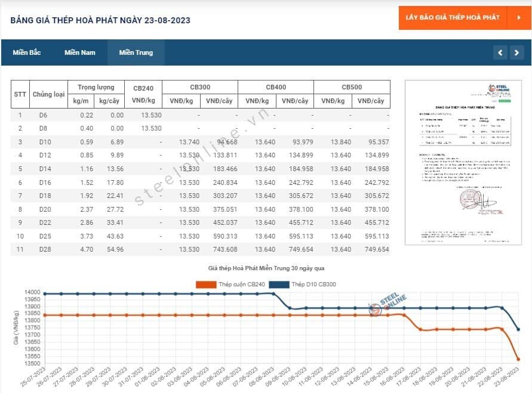
Task: Click the blue chart point at 09-08-2023
Action: (290, 308)
